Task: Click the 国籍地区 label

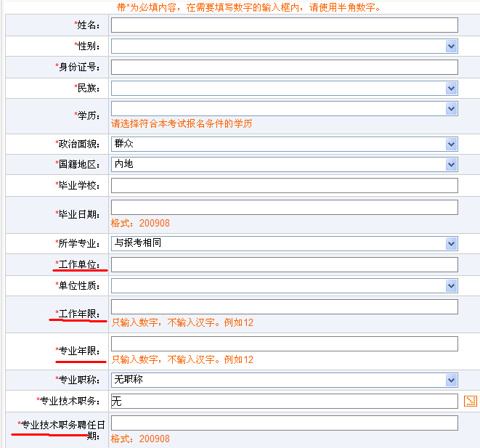Action: coord(78,164)
